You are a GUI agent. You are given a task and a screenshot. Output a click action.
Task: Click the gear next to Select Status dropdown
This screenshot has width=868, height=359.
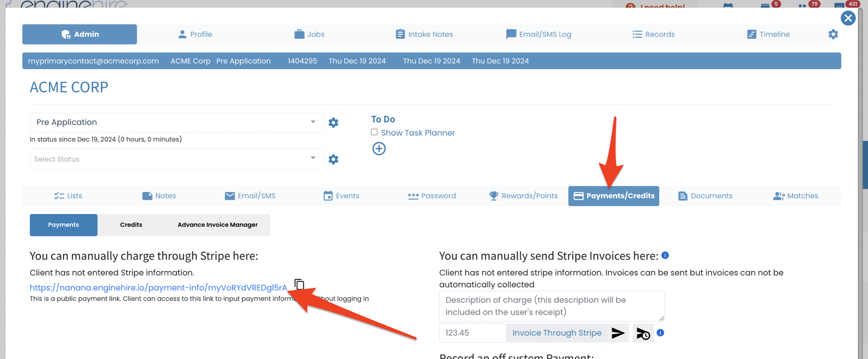pos(333,159)
